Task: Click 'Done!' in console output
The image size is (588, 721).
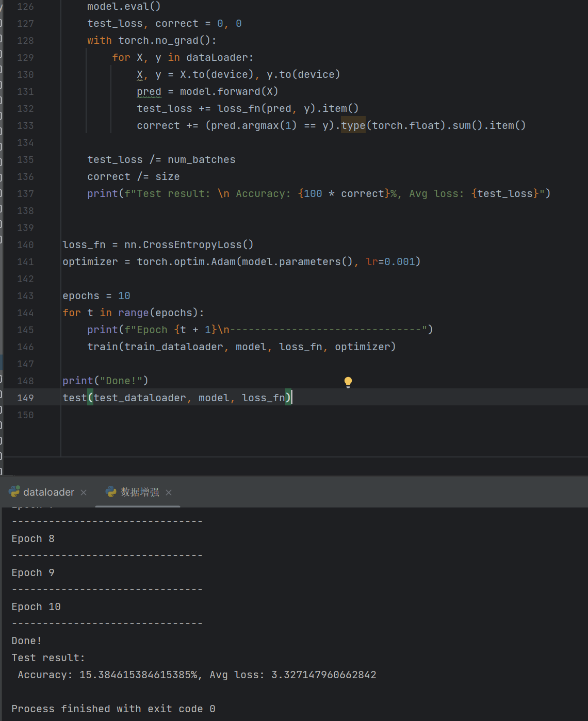Action: click(x=26, y=641)
